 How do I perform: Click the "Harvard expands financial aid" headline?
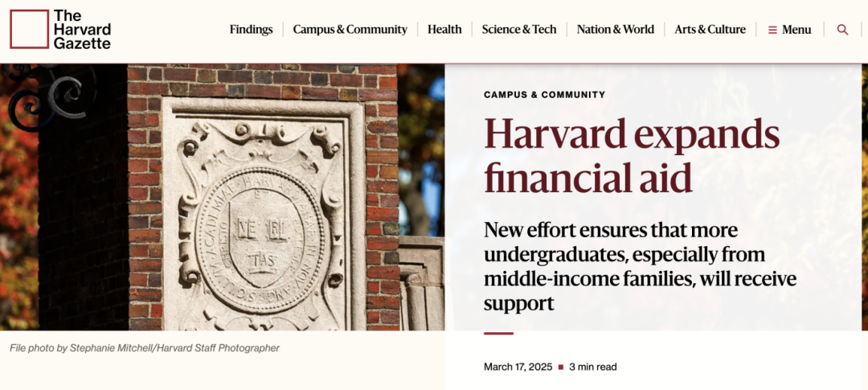click(x=631, y=156)
